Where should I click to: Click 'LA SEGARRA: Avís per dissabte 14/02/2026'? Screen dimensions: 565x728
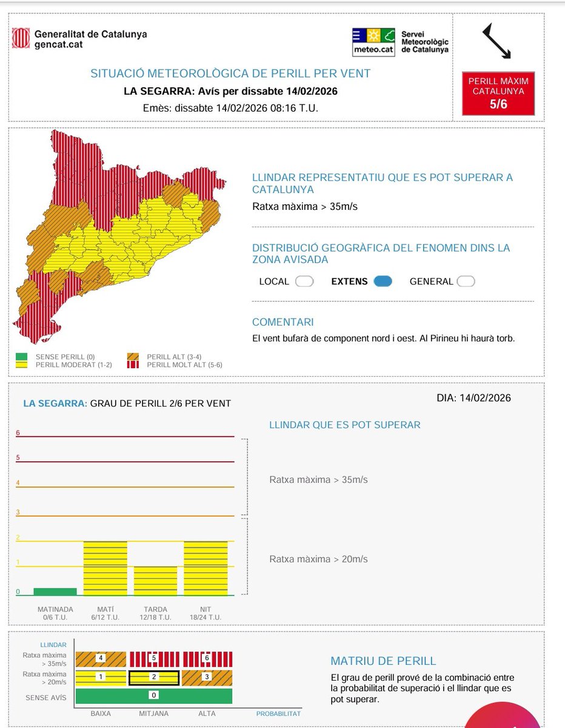click(x=230, y=92)
